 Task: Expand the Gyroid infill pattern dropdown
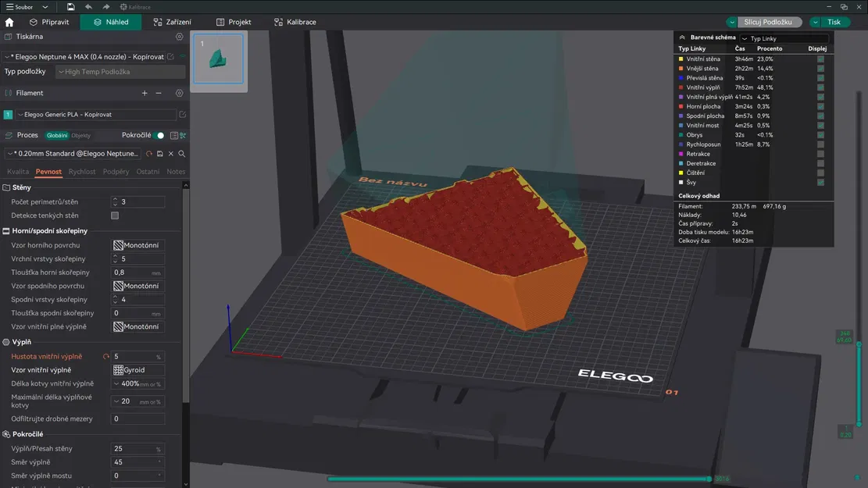[x=138, y=369]
